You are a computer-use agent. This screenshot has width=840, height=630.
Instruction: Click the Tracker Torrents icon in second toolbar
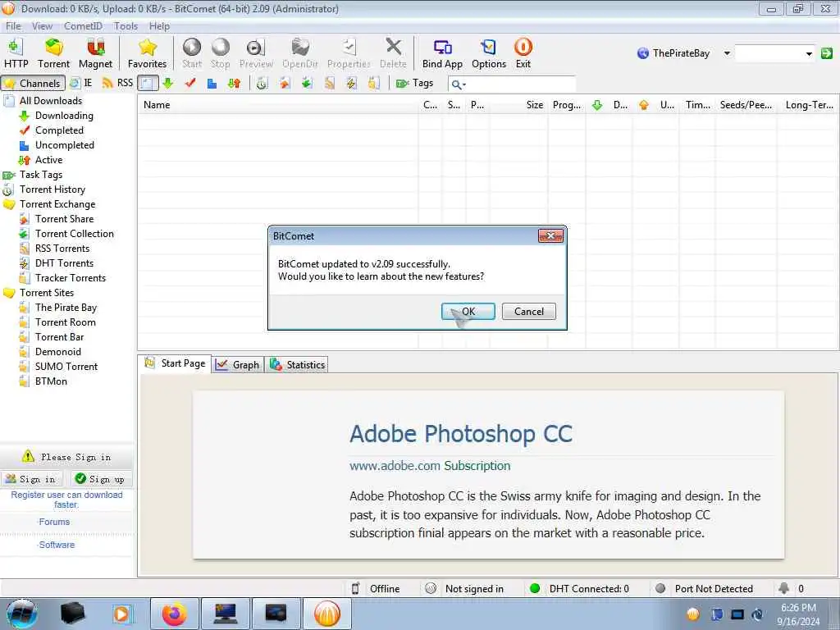[373, 83]
